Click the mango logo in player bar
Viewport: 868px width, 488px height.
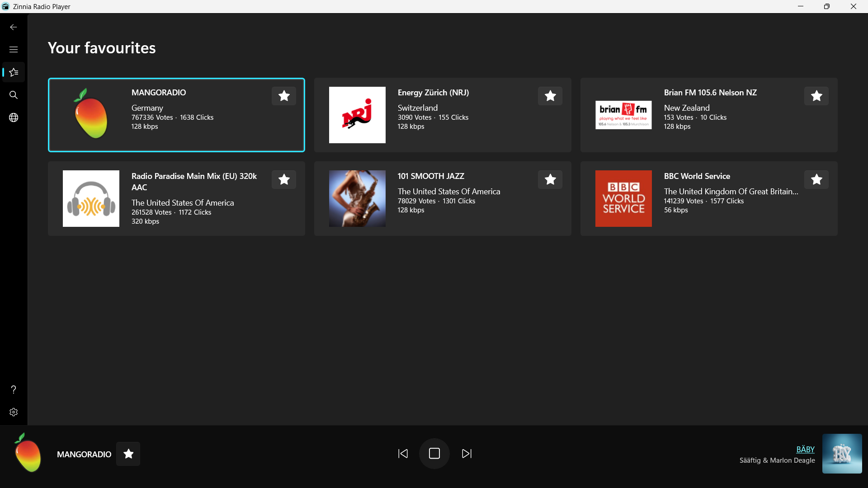(28, 453)
